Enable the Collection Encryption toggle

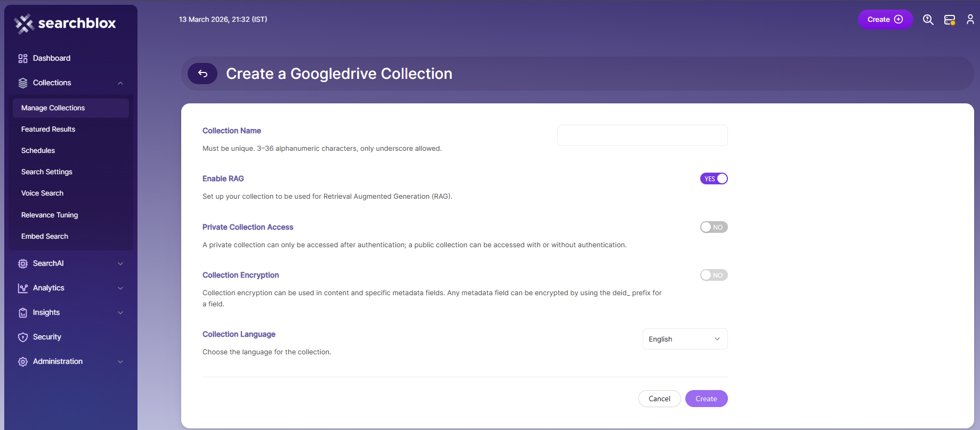click(714, 275)
